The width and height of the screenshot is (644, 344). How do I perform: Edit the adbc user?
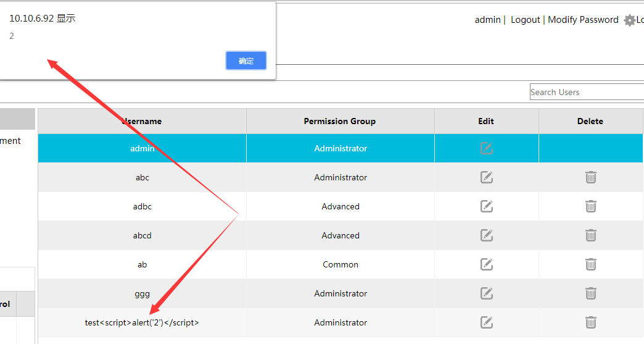click(486, 206)
